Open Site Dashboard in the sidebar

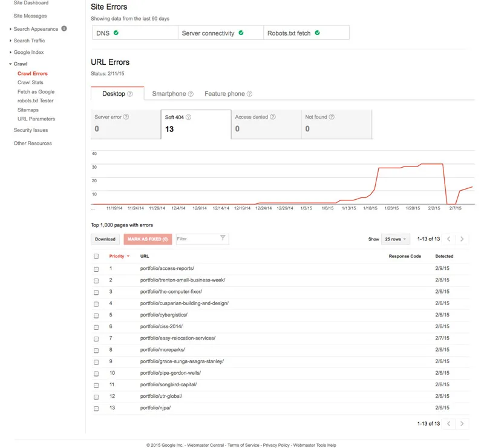point(31,3)
